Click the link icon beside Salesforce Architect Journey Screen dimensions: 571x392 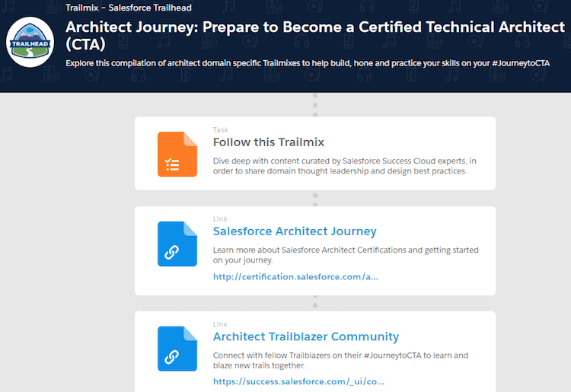coord(177,244)
